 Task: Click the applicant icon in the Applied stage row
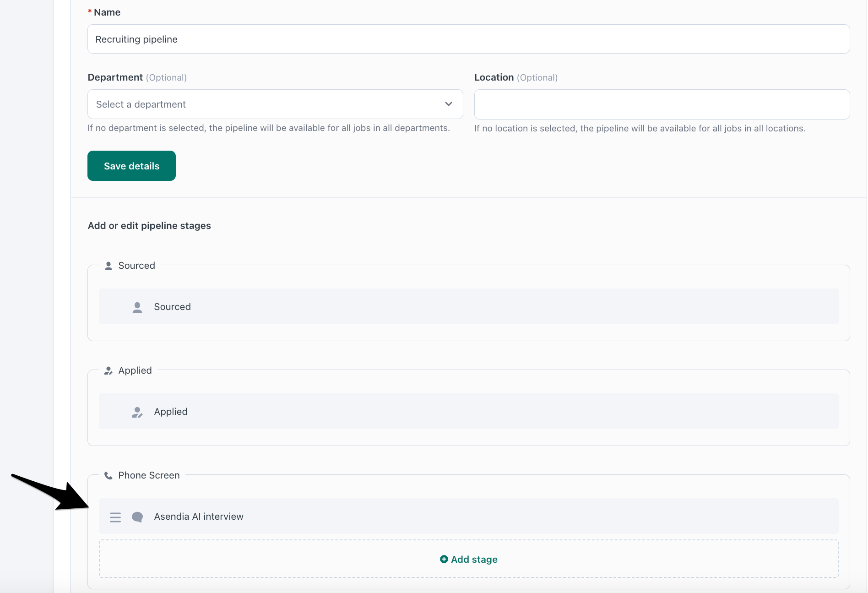(x=137, y=412)
